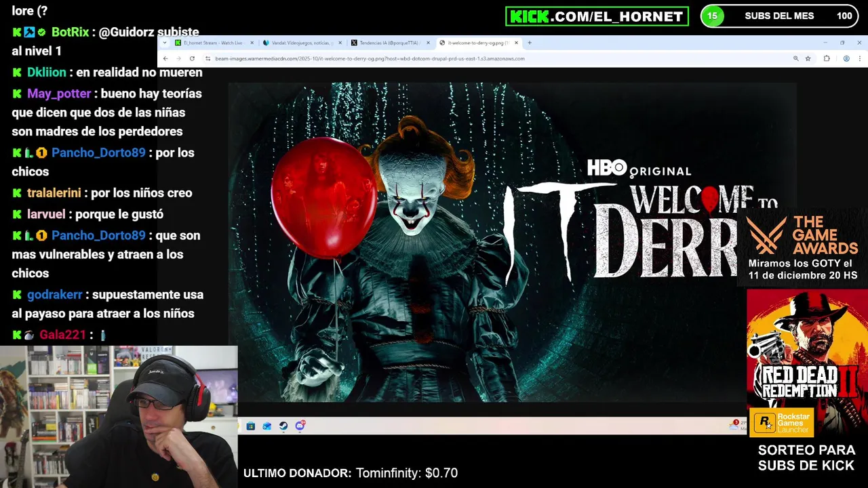Click Dkliion username in chat
868x488 pixels.
click(47, 72)
